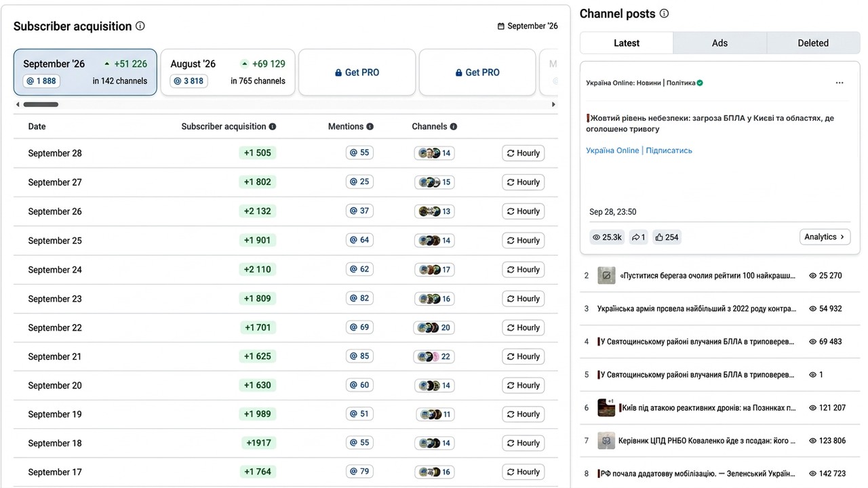The height and width of the screenshot is (488, 868).
Task: Click the 254 likes reaction badge
Action: click(x=667, y=237)
